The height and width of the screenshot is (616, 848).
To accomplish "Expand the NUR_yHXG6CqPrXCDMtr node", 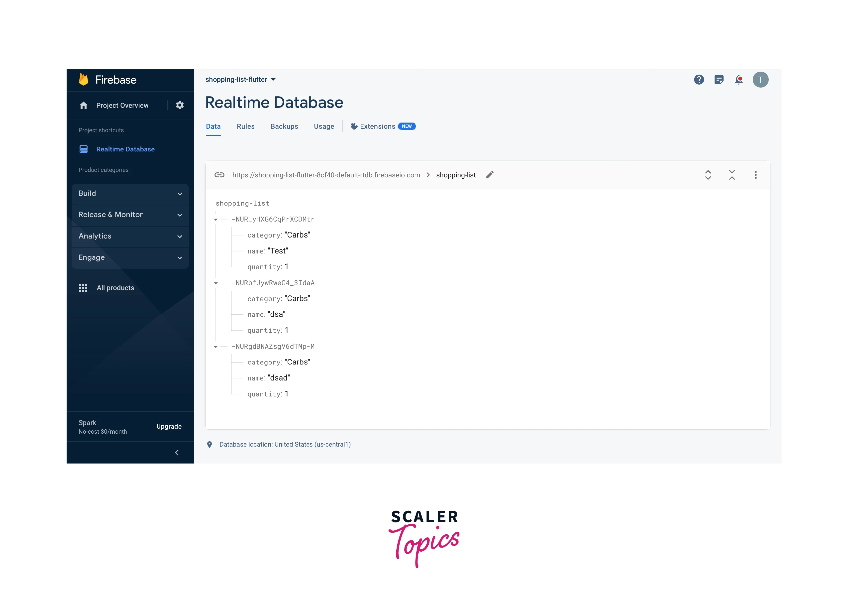I will [x=218, y=219].
